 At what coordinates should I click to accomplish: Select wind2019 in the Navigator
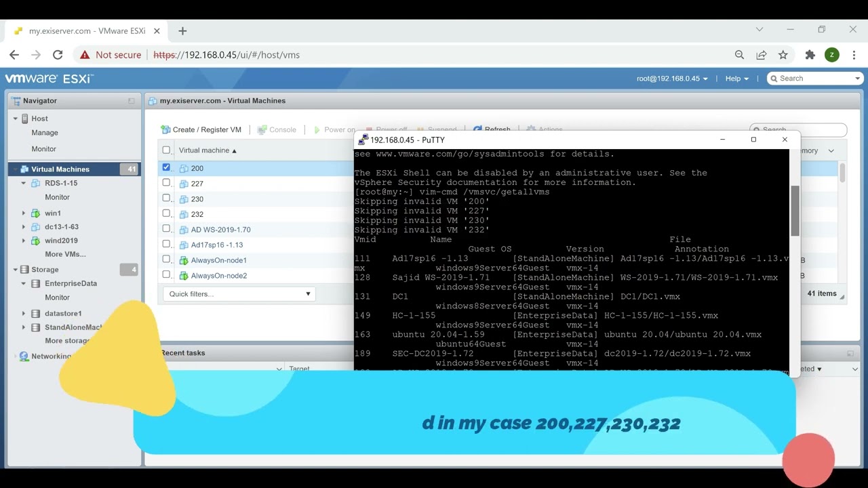(61, 241)
